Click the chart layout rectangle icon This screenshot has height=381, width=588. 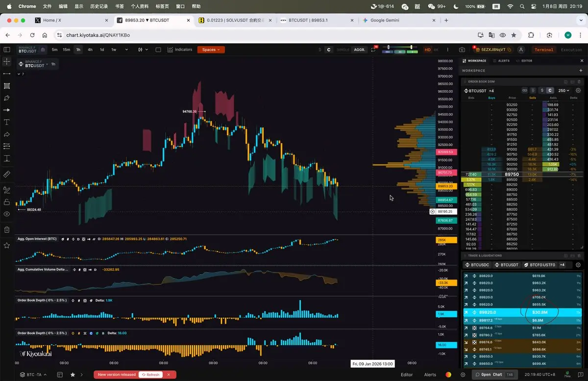158,50
